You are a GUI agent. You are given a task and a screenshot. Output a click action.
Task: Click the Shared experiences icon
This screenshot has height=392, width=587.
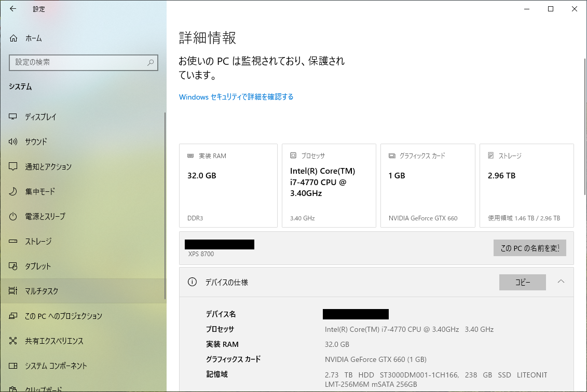(13, 341)
